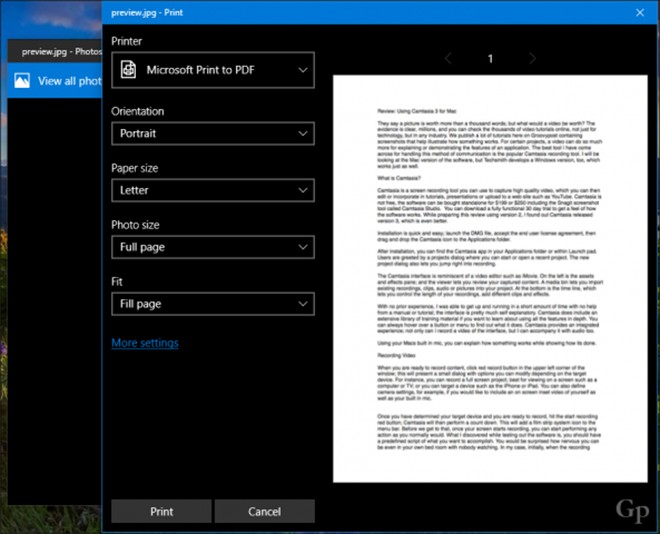Viewport: 660px width, 534px height.
Task: Open the Fit dropdown showing Fill page
Action: 213,304
